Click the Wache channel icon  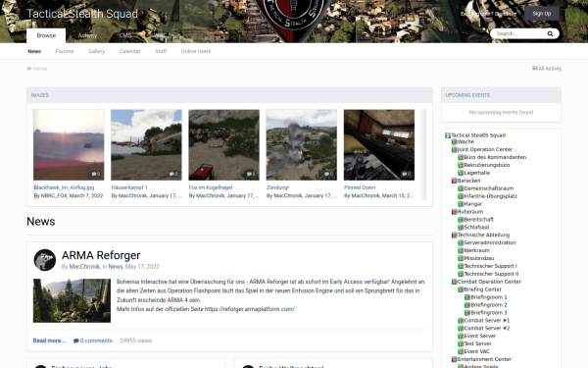point(454,142)
